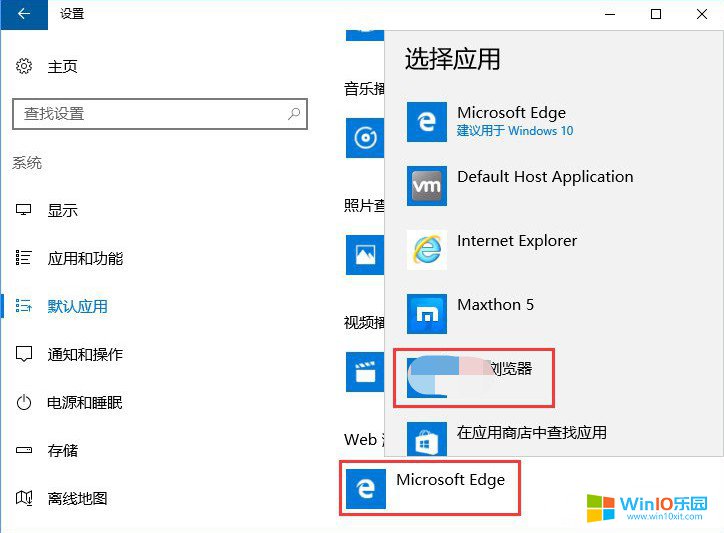
Task: Click the map icon beside 离线地图
Action: (x=24, y=498)
